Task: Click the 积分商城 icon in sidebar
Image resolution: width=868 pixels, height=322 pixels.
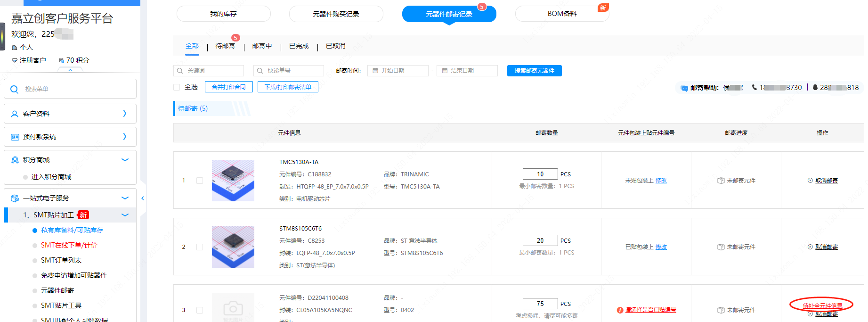Action: 15,160
